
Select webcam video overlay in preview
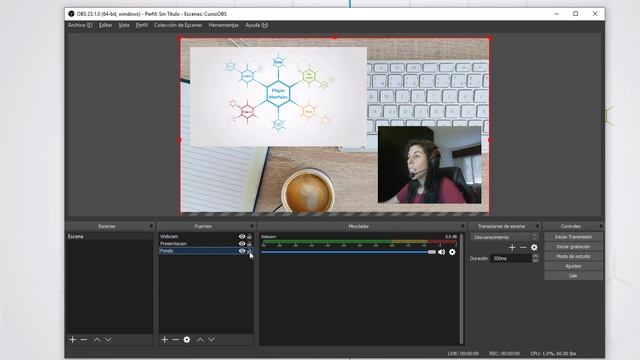click(x=429, y=164)
